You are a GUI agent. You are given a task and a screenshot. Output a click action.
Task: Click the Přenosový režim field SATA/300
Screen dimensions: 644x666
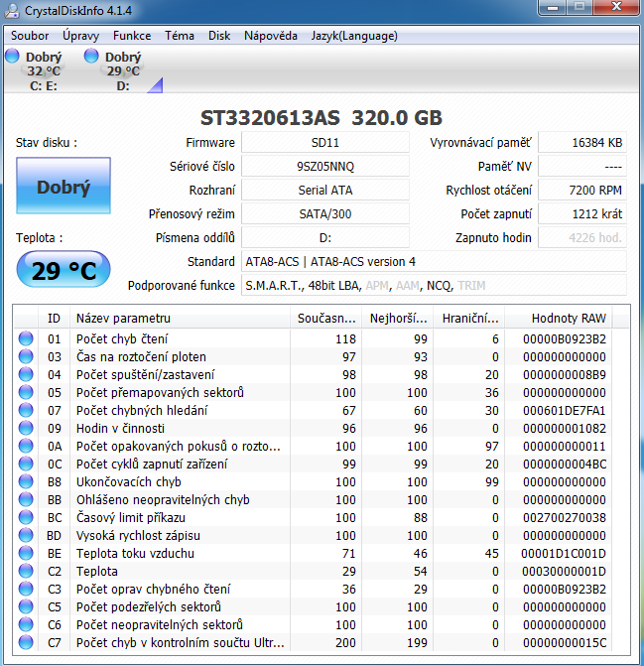click(325, 213)
